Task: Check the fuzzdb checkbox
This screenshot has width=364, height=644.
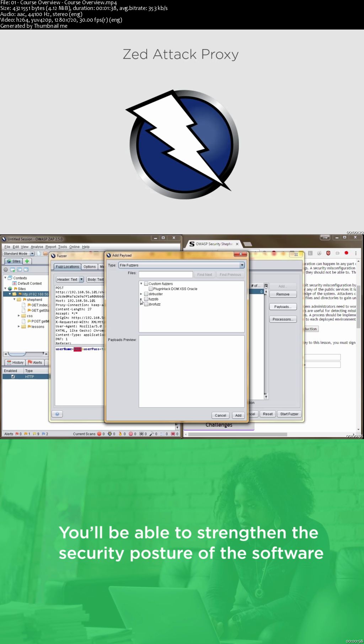Action: [146, 299]
